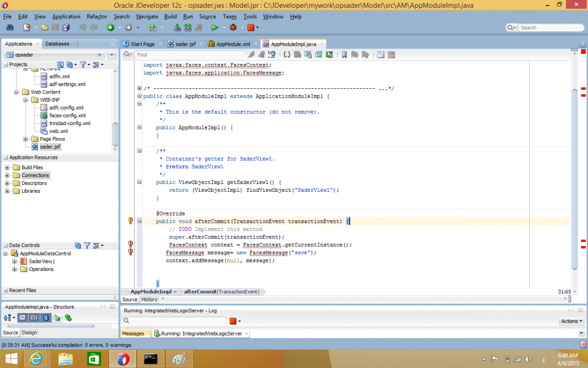Viewport: 588px width, 368px height.
Task: Click the Toggle Bookmark icon in editor toolbar
Action: (x=344, y=54)
